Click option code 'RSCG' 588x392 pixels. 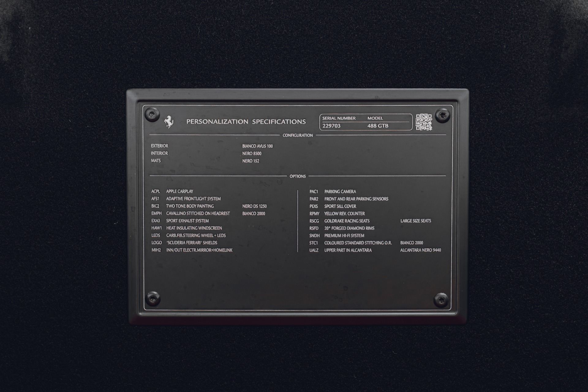(x=314, y=221)
